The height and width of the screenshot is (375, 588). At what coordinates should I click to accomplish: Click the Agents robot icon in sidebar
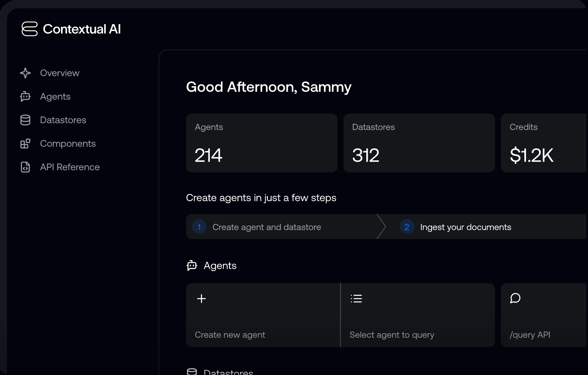pos(25,97)
